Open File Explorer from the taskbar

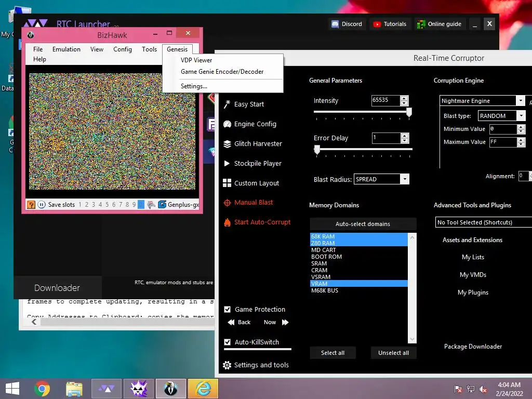pos(74,389)
